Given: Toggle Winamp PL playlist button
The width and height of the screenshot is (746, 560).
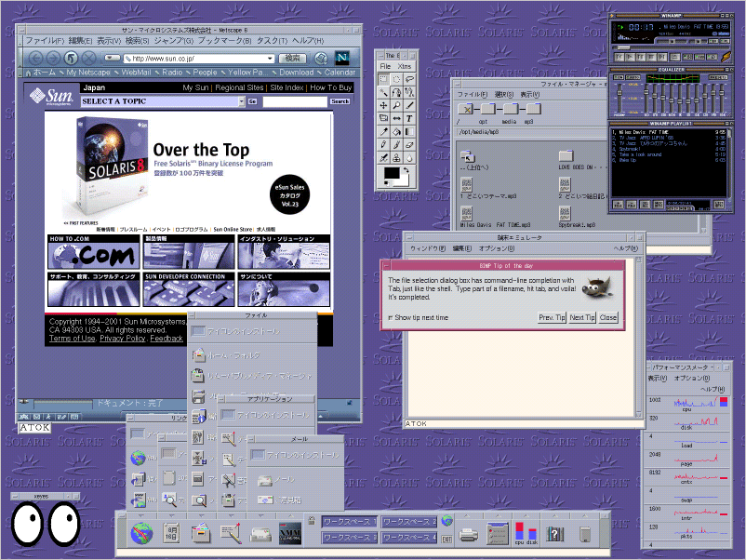Looking at the screenshot, I should click(x=725, y=41).
